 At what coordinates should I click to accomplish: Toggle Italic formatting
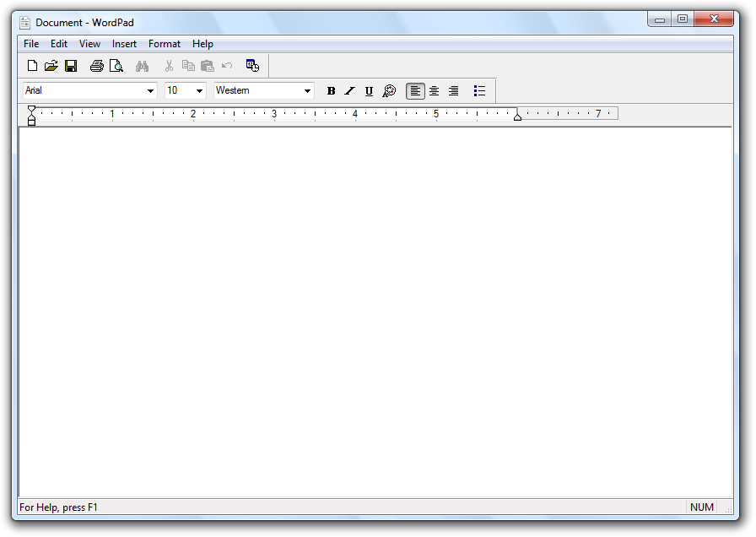[x=349, y=90]
